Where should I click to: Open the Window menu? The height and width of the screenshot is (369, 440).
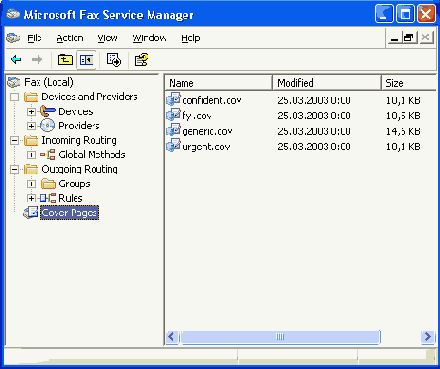(149, 38)
